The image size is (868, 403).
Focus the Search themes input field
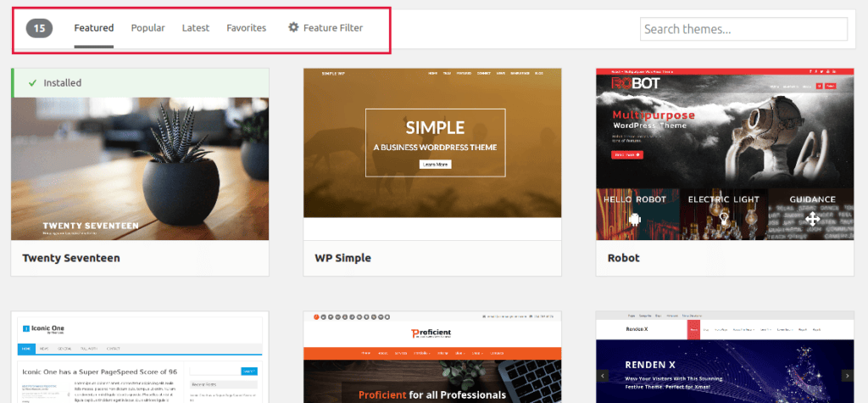[743, 29]
